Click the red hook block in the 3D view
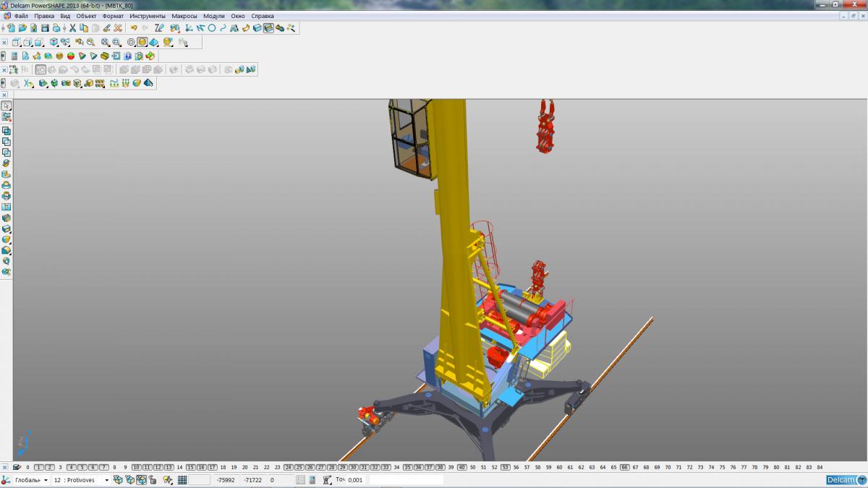The height and width of the screenshot is (488, 868). (547, 127)
